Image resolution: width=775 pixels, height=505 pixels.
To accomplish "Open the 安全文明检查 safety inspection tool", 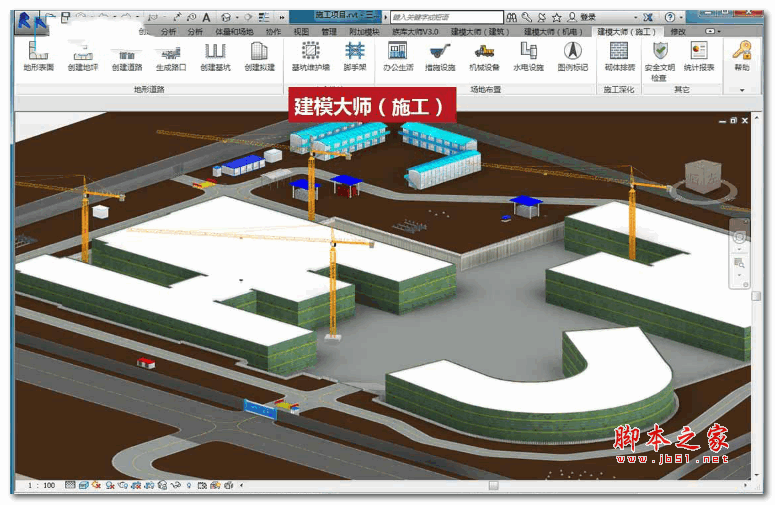I will pos(660,61).
